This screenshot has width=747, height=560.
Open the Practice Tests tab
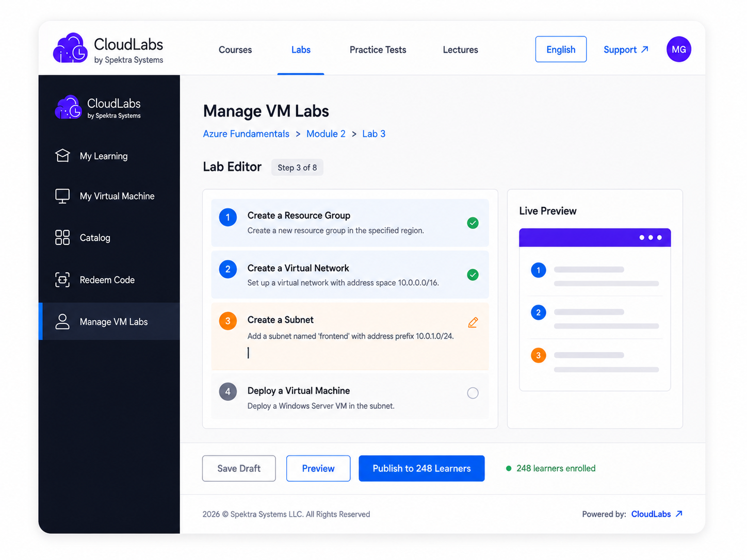pyautogui.click(x=378, y=50)
